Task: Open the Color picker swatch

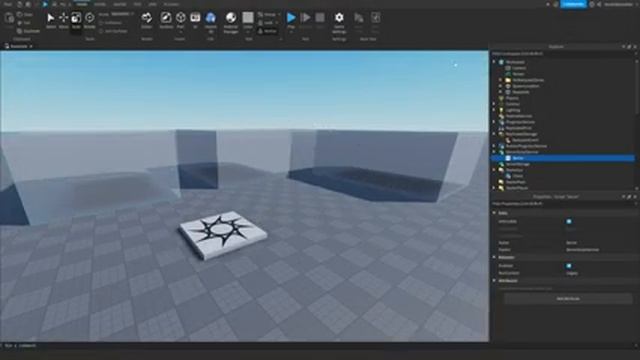Action: pos(248,18)
